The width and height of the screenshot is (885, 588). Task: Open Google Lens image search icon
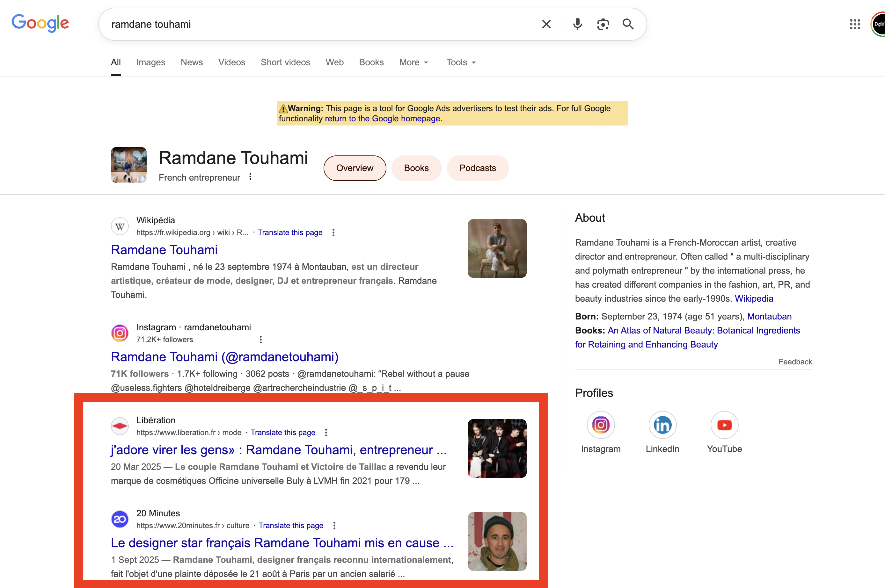(x=603, y=25)
